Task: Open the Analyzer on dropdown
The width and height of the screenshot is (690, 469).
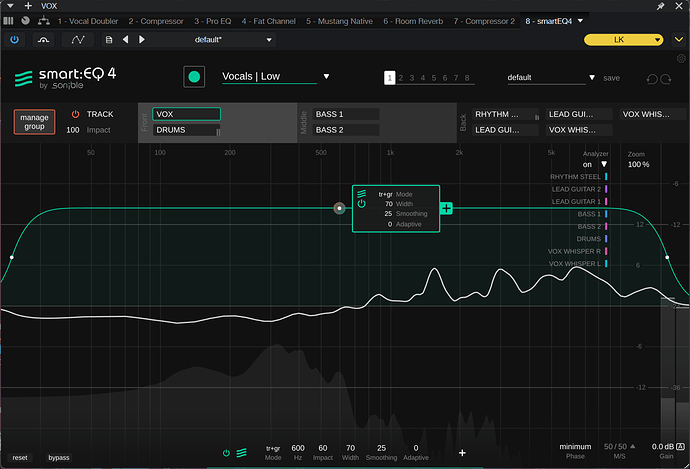Action: [595, 164]
